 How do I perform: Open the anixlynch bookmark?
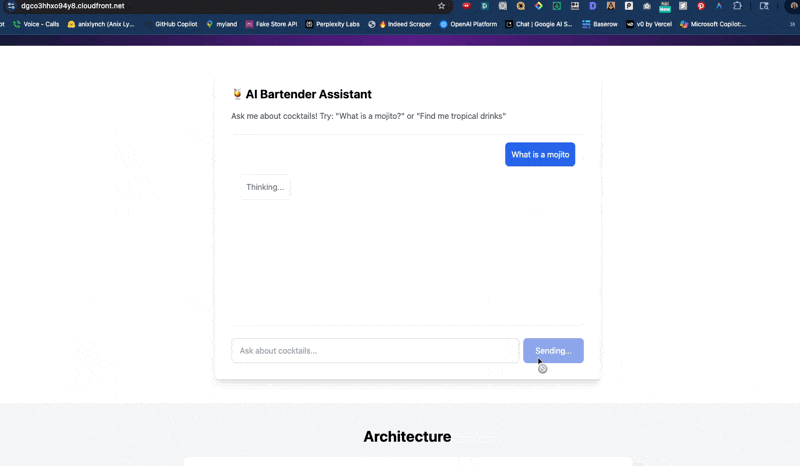pos(101,24)
